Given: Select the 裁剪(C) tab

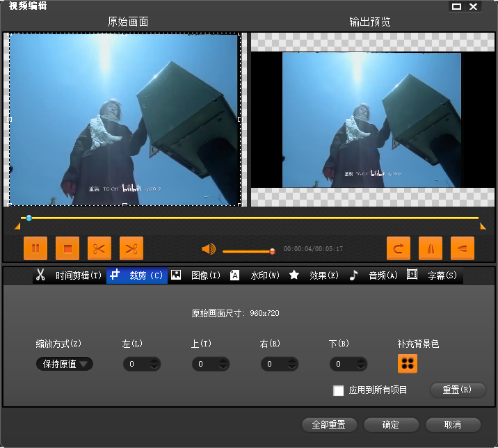Looking at the screenshot, I should tap(137, 275).
